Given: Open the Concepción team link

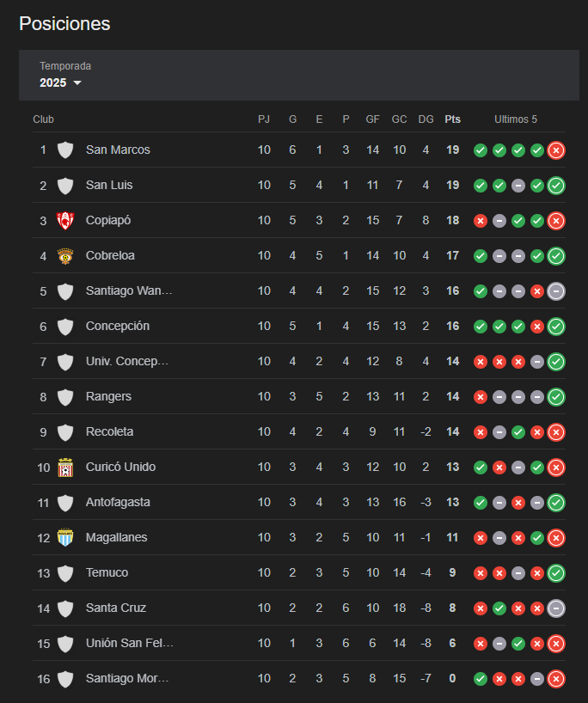Looking at the screenshot, I should point(118,326).
